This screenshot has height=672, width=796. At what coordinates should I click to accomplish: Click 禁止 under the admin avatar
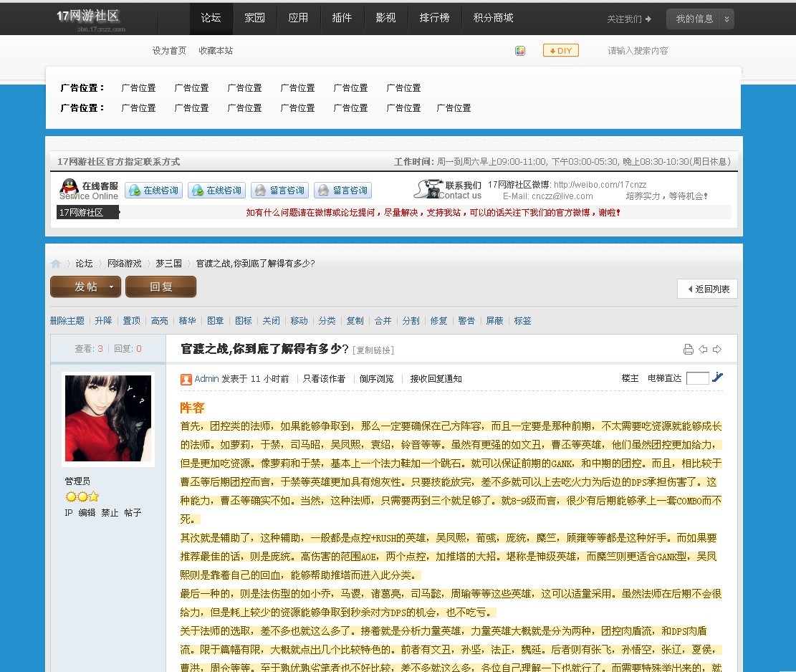110,513
